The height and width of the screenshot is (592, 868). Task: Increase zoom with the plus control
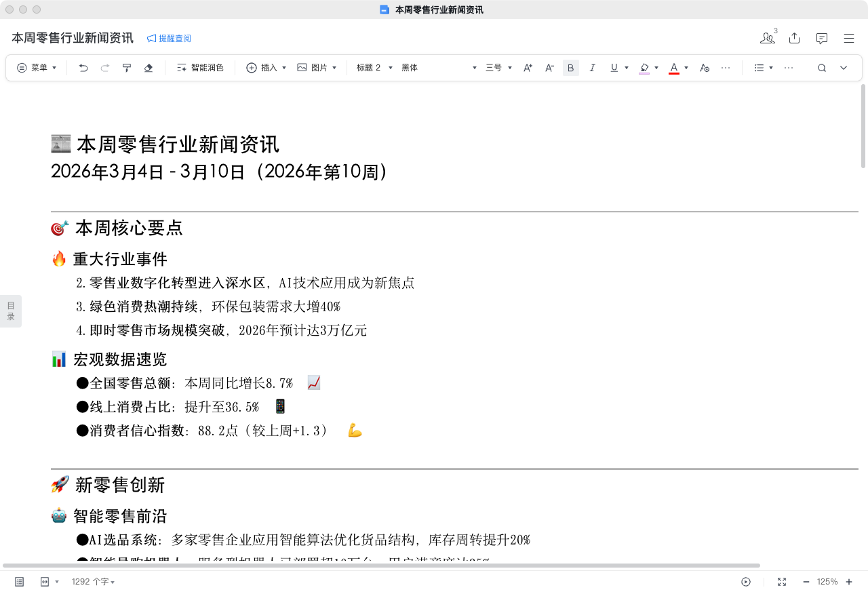tap(850, 582)
